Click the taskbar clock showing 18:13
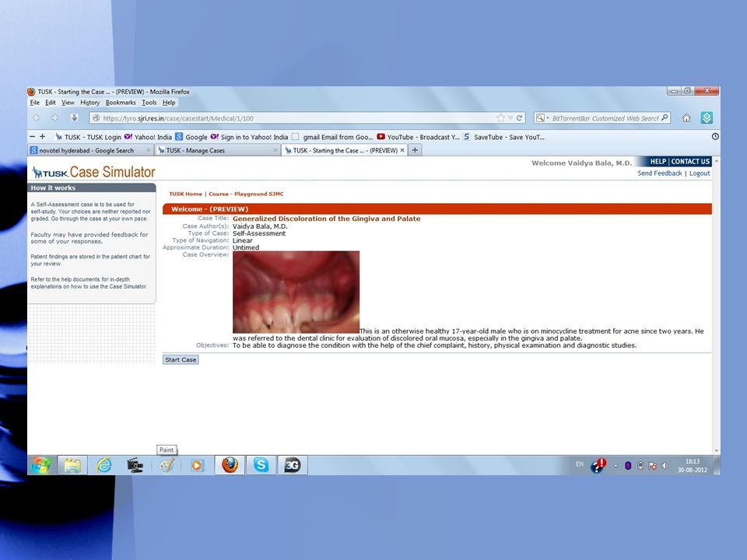 pyautogui.click(x=693, y=465)
